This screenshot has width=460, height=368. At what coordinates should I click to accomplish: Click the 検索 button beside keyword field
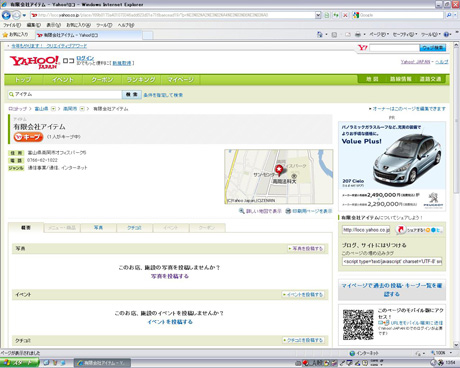[132, 94]
